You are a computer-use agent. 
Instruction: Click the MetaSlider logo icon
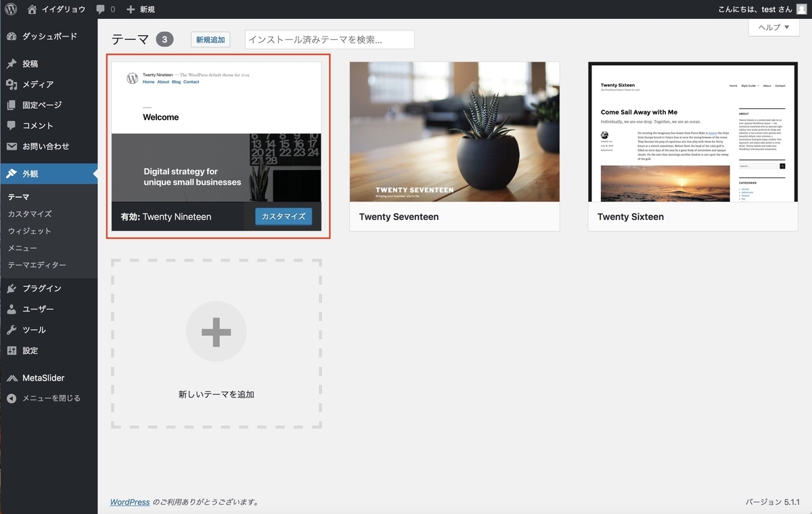12,378
